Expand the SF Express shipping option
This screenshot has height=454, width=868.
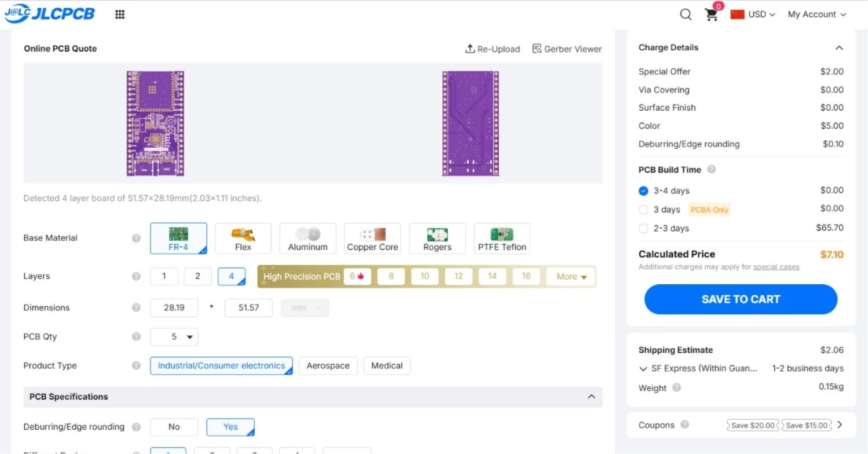click(643, 369)
